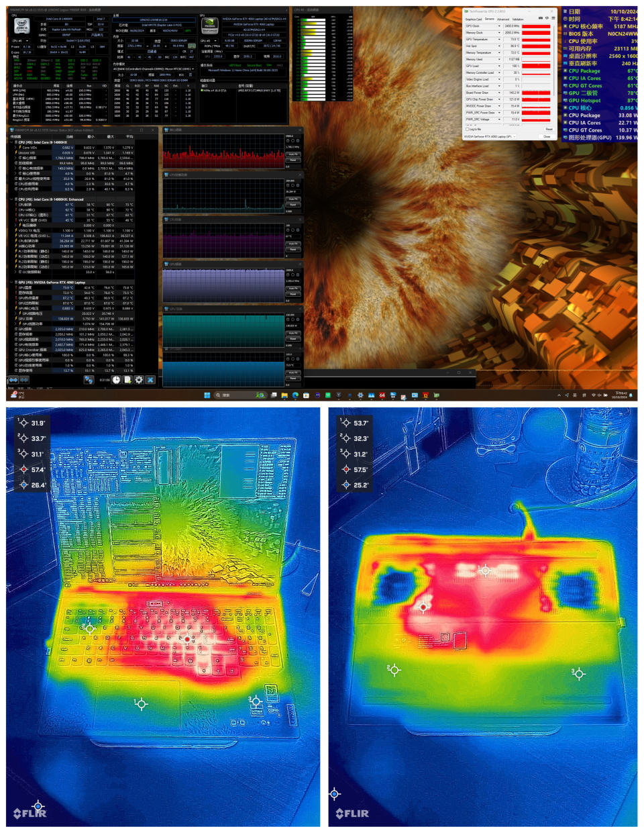Screen dimensions: 644x833
Task: Select the VR VCC temperature (SVID) row
Action: (x=72, y=220)
